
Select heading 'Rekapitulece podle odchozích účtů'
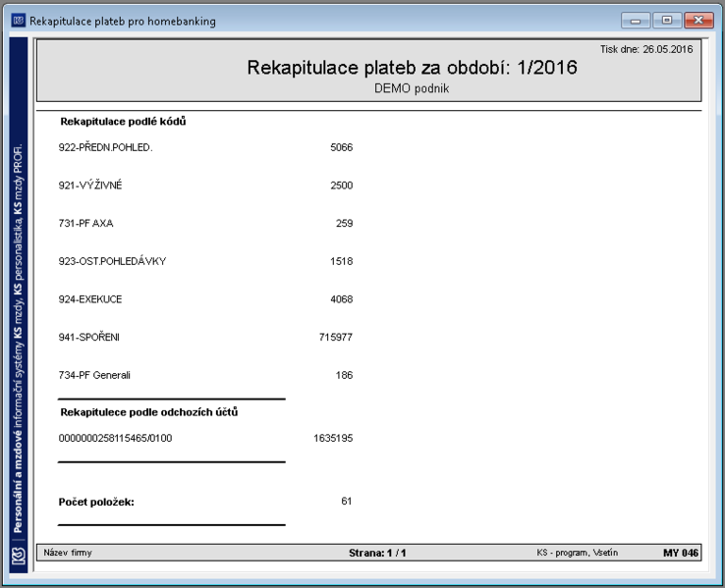point(149,412)
